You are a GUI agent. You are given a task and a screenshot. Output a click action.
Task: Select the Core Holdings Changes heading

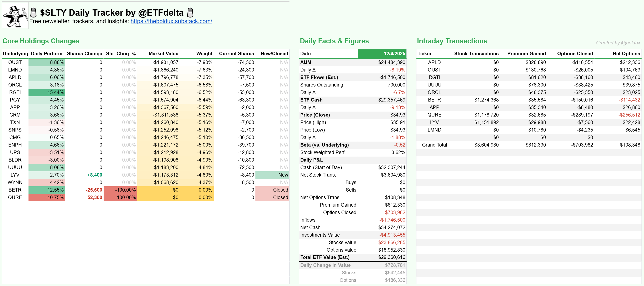(x=41, y=41)
